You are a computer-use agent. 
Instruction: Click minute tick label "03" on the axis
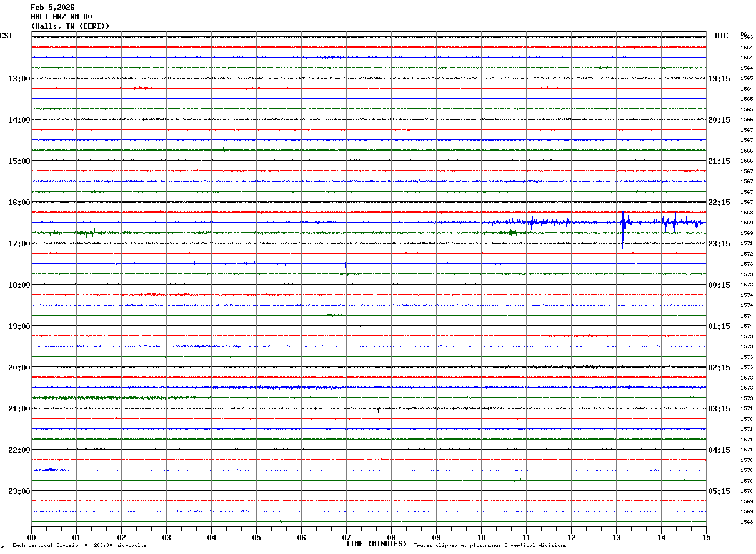click(167, 537)
